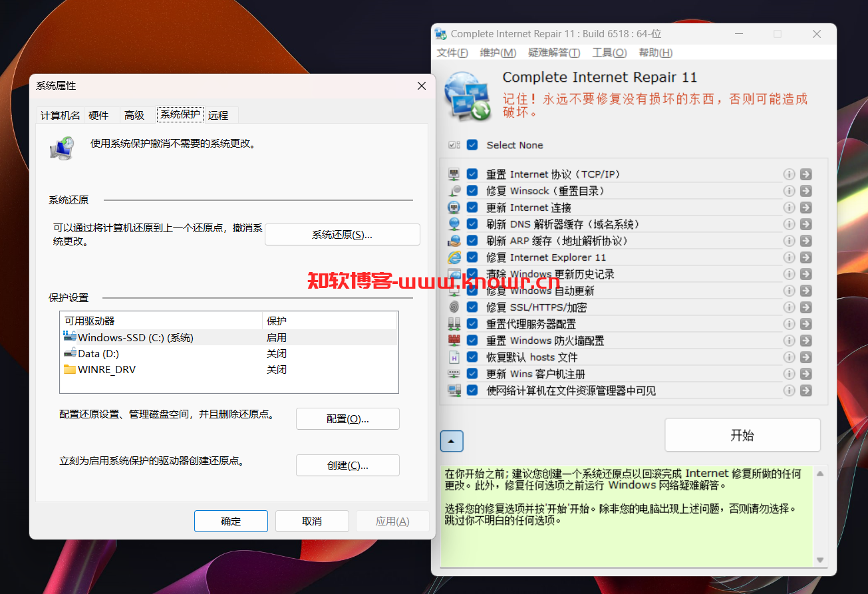The image size is (868, 594).
Task: Click arrow icon for 修复 Internet Explorer 11 row
Action: click(x=805, y=257)
